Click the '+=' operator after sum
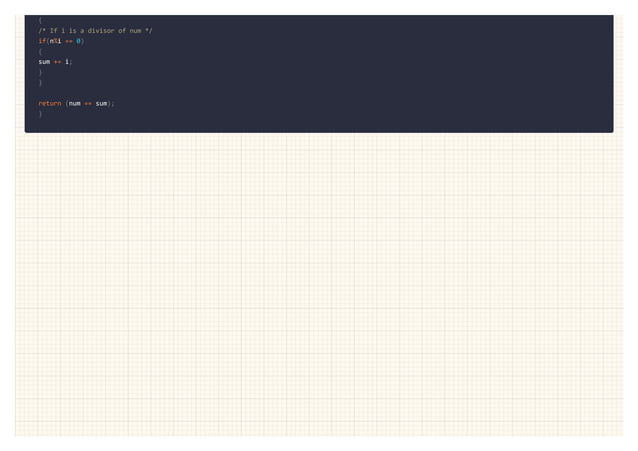 tap(57, 62)
